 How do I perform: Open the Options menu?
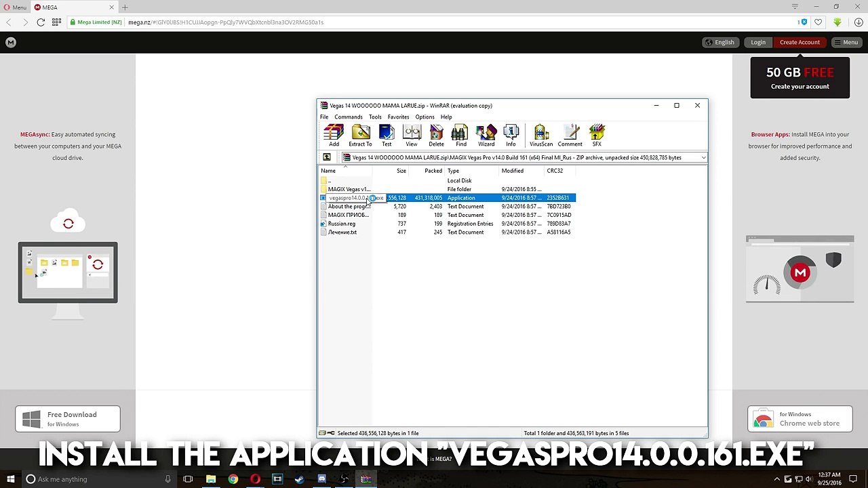point(425,117)
